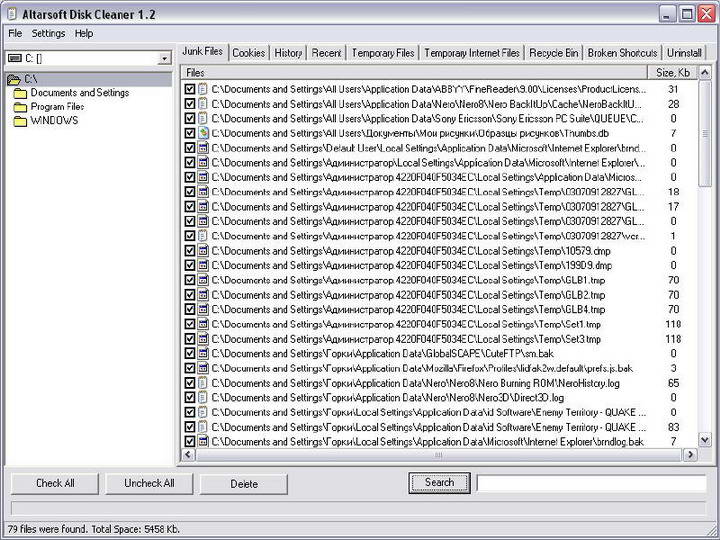Uncheck the CuteFTP sm.bak checkbox
The height and width of the screenshot is (540, 720).
pos(190,354)
